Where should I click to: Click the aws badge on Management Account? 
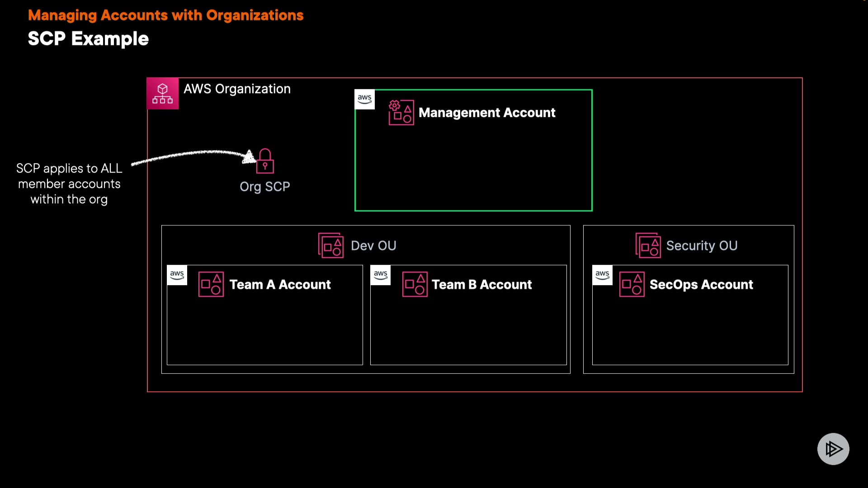[x=364, y=99]
